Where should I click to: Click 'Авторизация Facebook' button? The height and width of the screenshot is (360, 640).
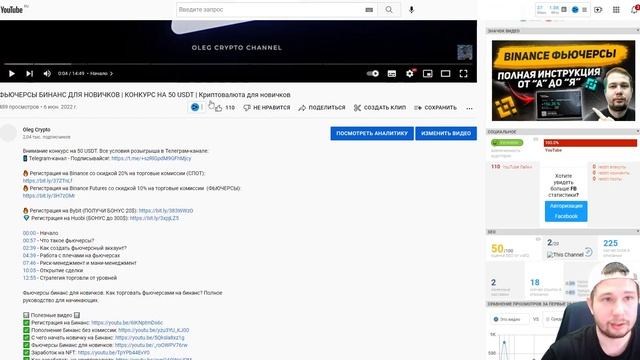[x=566, y=211]
